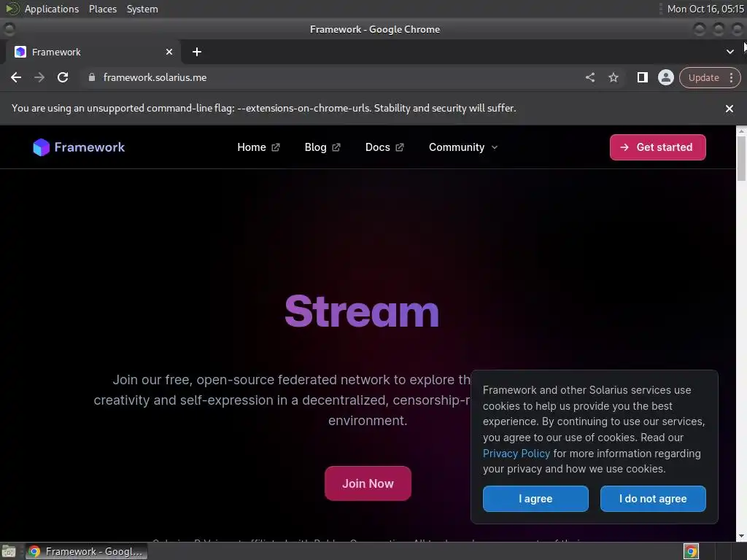Close the Framework tab
The width and height of the screenshot is (747, 560).
pos(169,52)
